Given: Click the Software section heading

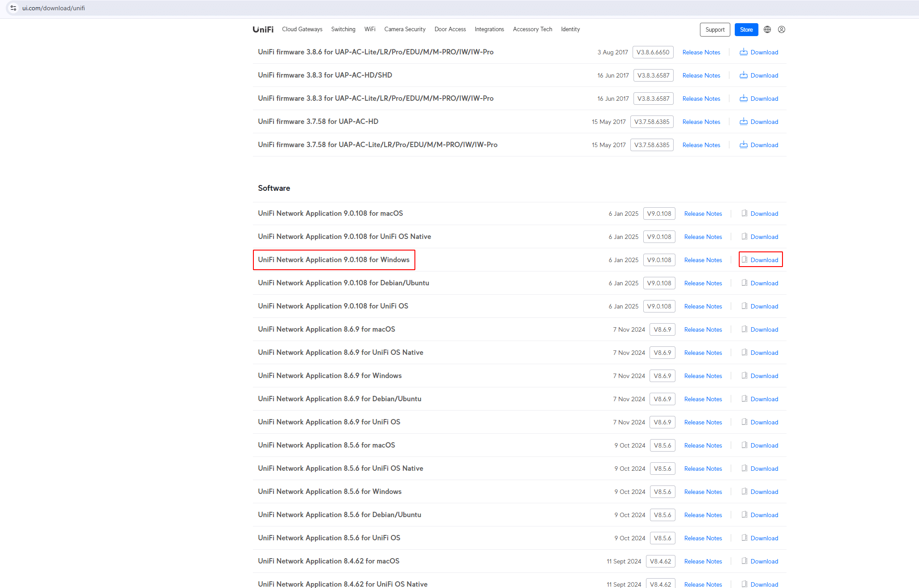Looking at the screenshot, I should 274,188.
